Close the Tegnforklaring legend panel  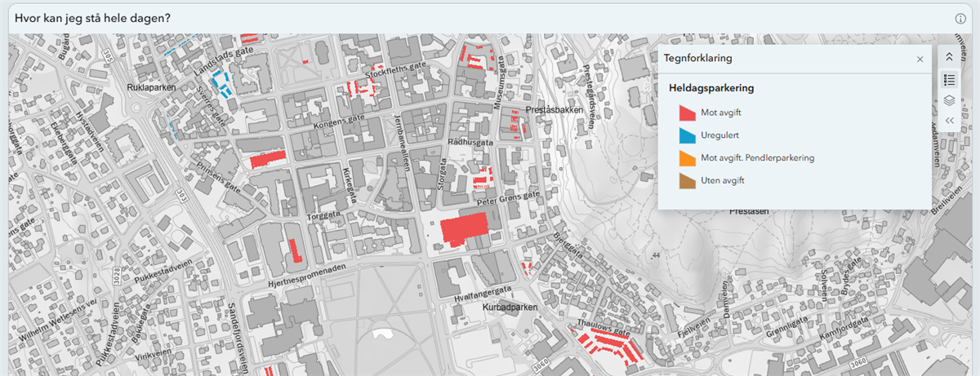pyautogui.click(x=920, y=59)
